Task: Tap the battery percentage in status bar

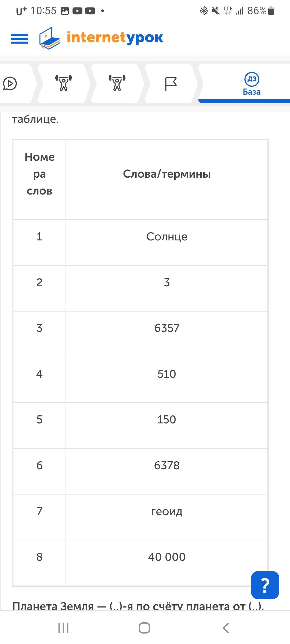Action: (257, 11)
